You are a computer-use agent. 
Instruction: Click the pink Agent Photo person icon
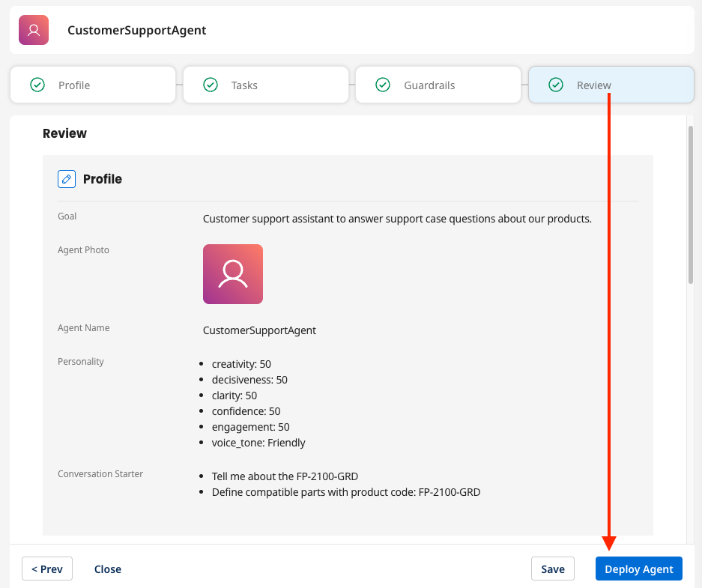pos(232,273)
